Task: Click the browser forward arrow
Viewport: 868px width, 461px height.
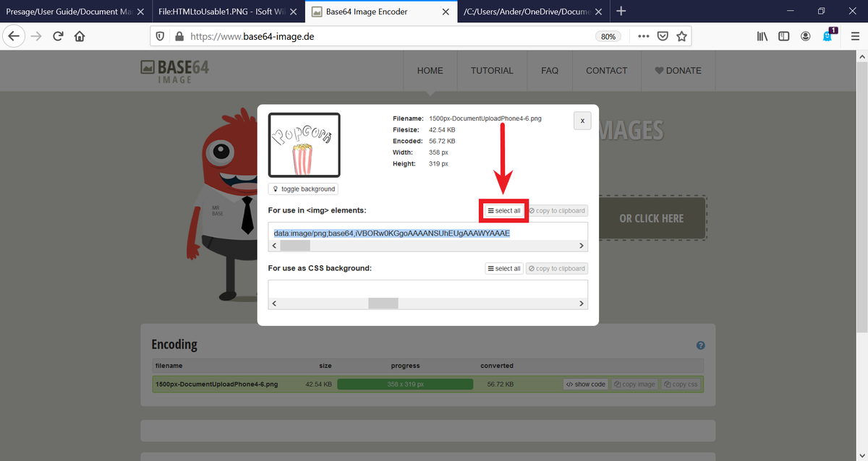Action: pos(36,36)
